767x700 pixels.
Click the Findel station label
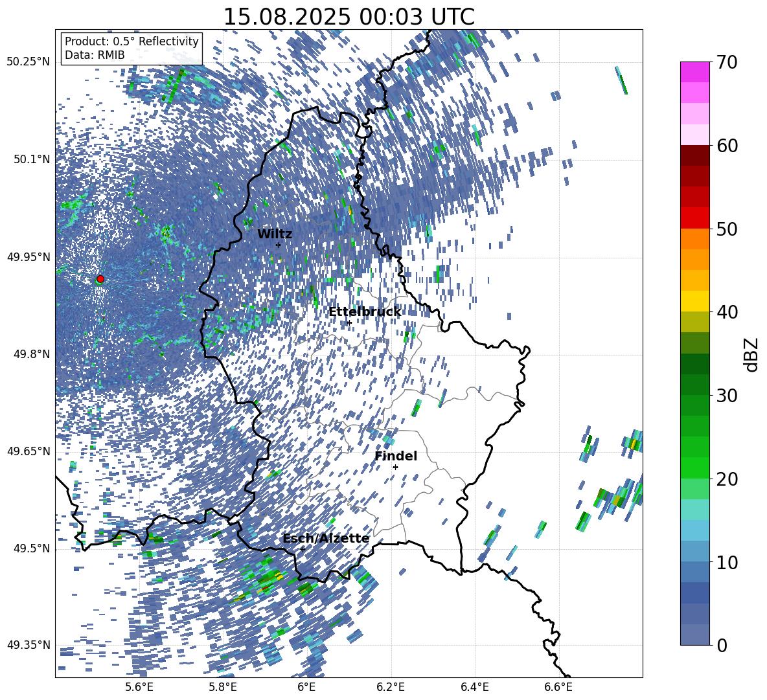(396, 456)
